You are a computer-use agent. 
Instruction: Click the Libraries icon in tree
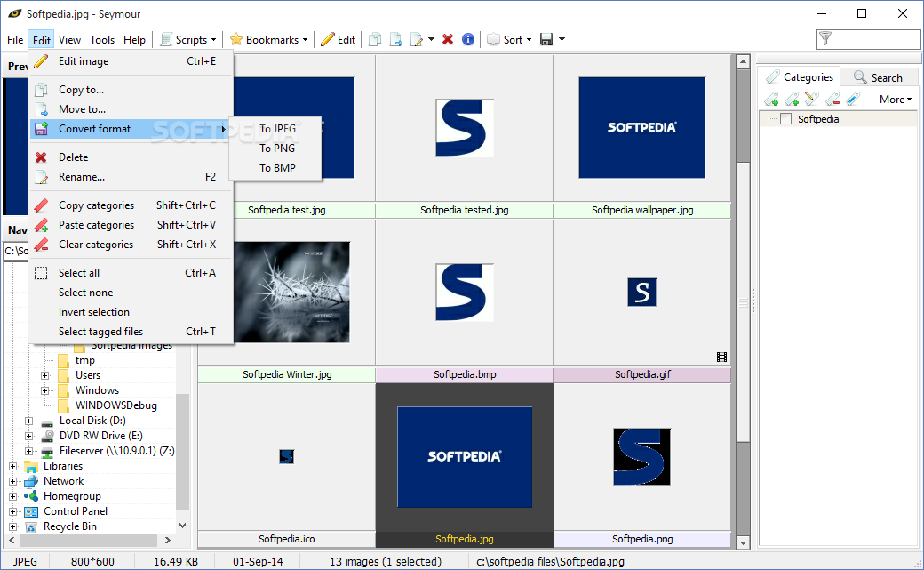31,467
